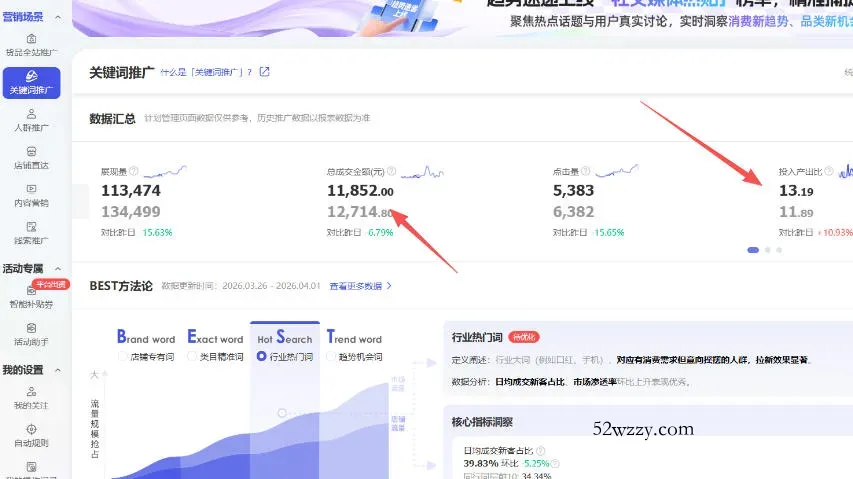Screen dimensions: 853x479
Task: Click the help icon next to 展现量
Action: coord(134,171)
